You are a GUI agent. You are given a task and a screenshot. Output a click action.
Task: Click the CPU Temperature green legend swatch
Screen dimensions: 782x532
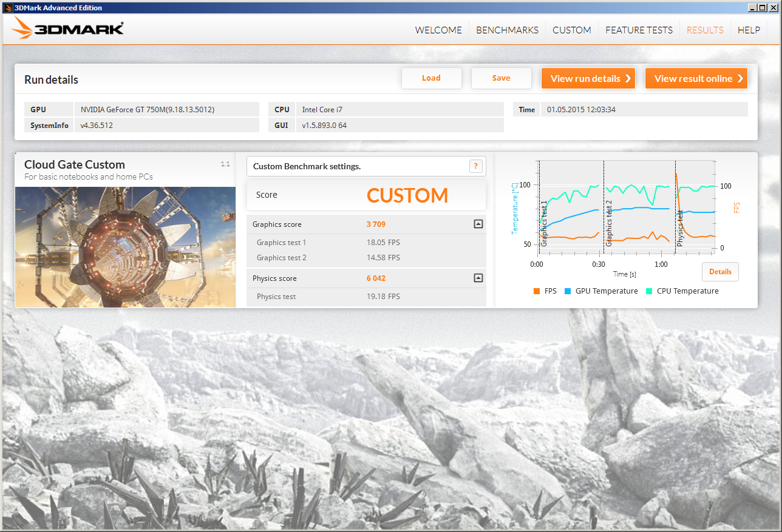point(648,291)
